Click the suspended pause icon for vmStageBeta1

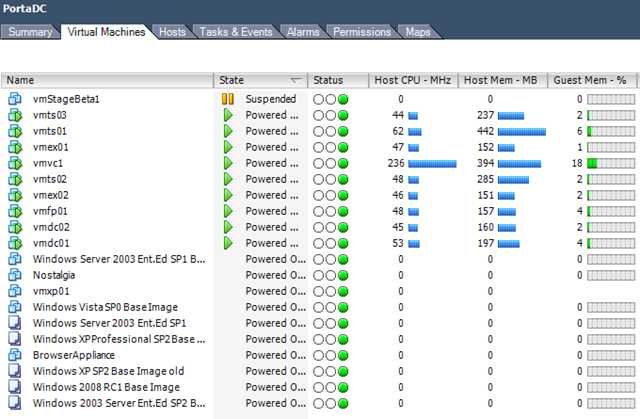(x=227, y=99)
